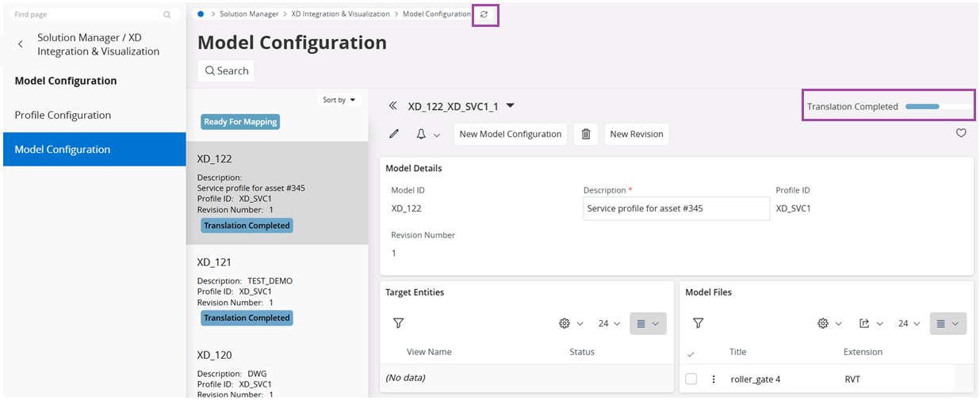Viewport: 980px width, 404px height.
Task: Open row actions menu for roller_gate 4
Action: pos(714,379)
